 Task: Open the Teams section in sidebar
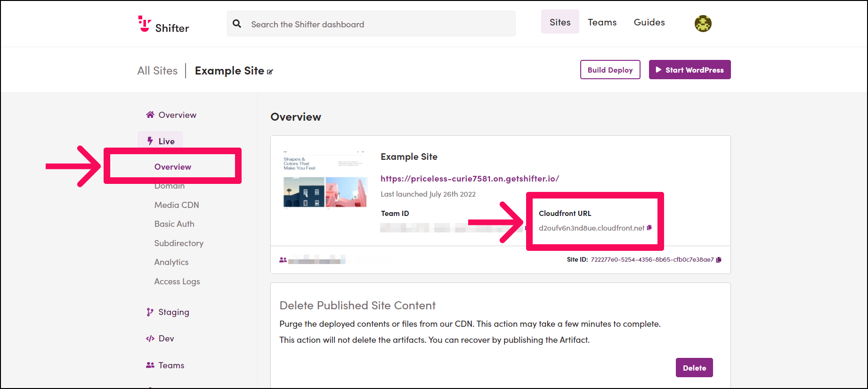pos(165,365)
